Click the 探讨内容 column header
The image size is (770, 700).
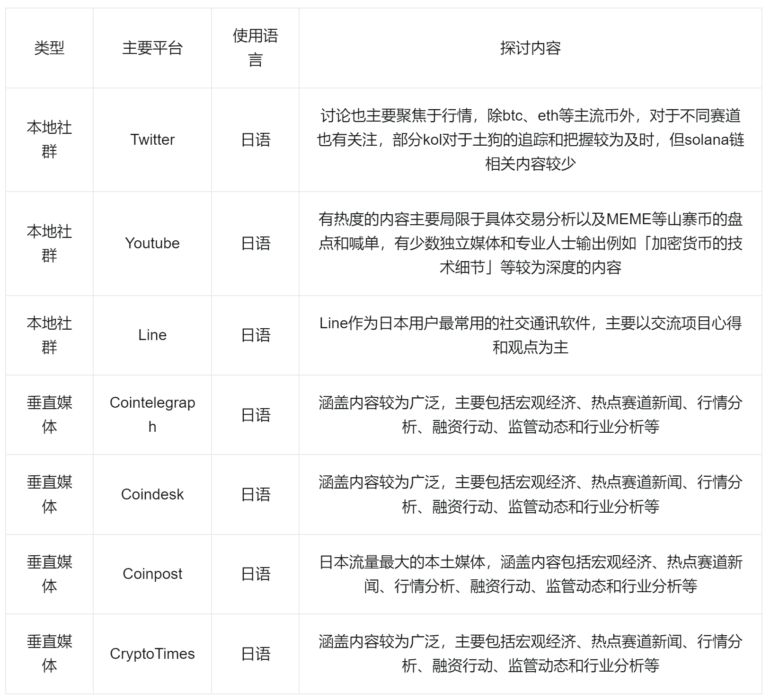coord(531,48)
